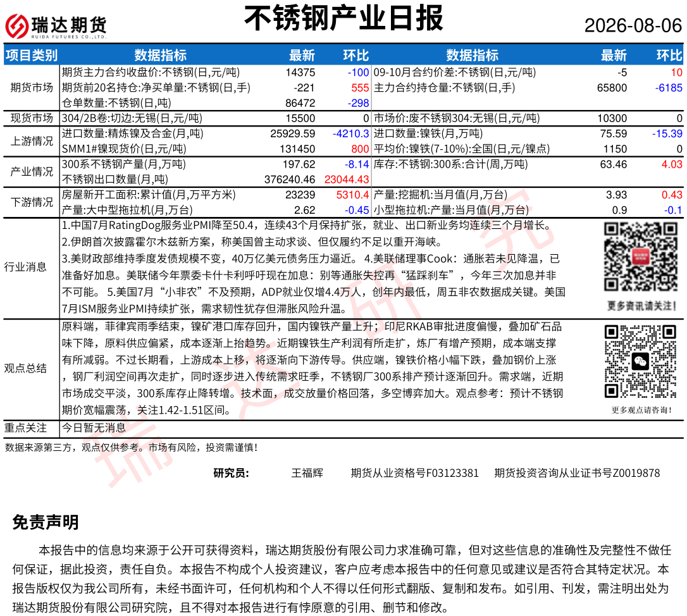Image resolution: width=687 pixels, height=616 pixels.
Task: Click the red 555 net position change
Action: tap(360, 88)
